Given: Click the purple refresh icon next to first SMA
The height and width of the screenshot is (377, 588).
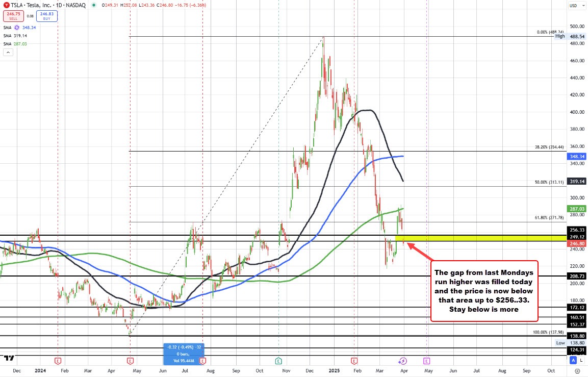Looking at the screenshot, I should [x=17, y=28].
